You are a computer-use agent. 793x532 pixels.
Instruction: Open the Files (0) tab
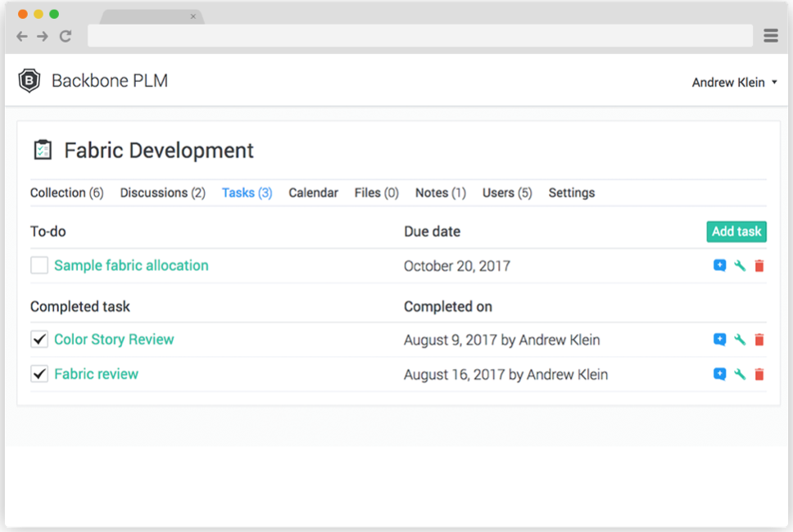376,193
